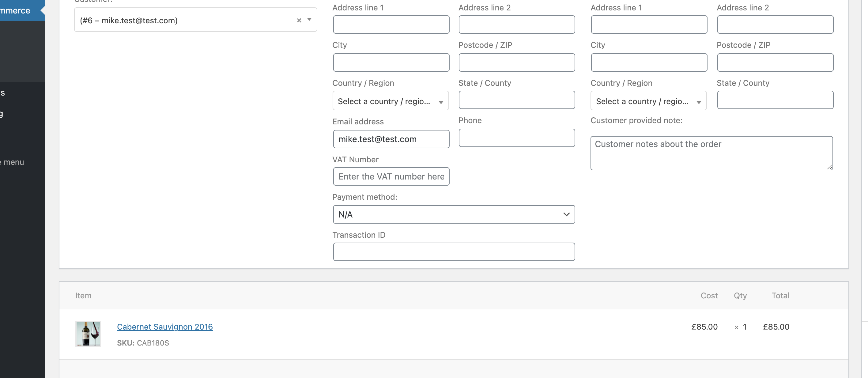The image size is (868, 378).
Task: Grab the resize handle of the customer note box
Action: 830,167
